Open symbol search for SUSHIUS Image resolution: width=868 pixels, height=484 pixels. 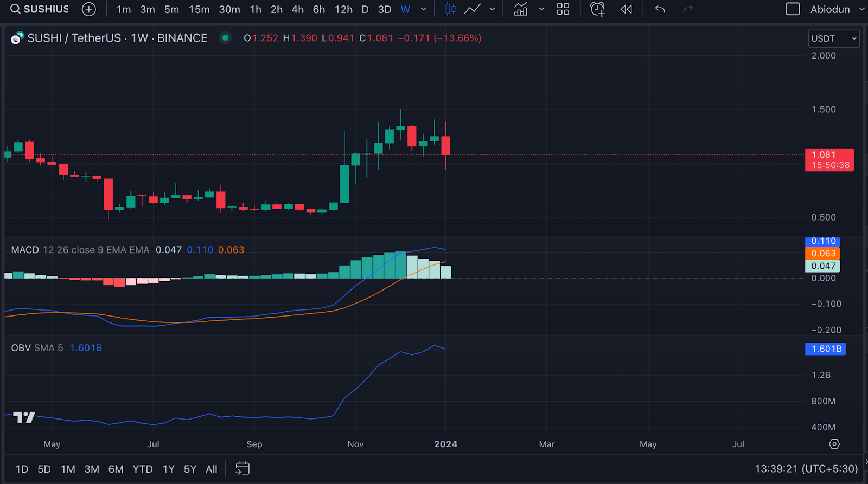[x=39, y=9]
